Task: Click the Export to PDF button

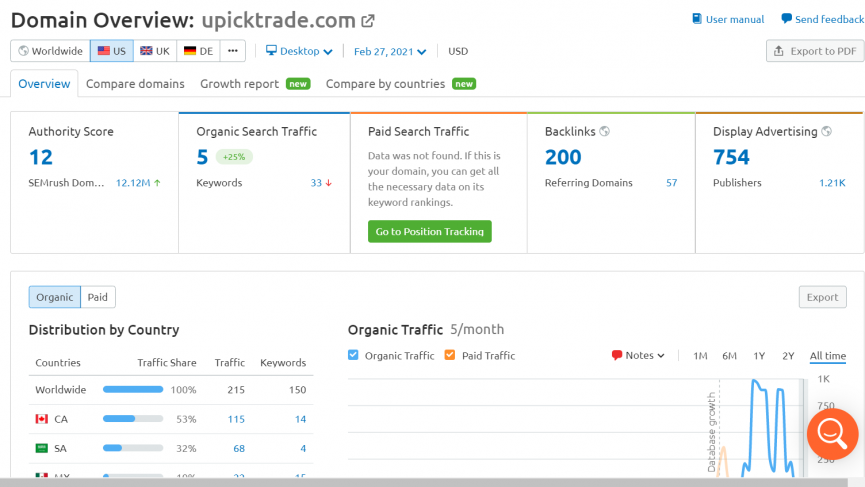Action: point(815,51)
